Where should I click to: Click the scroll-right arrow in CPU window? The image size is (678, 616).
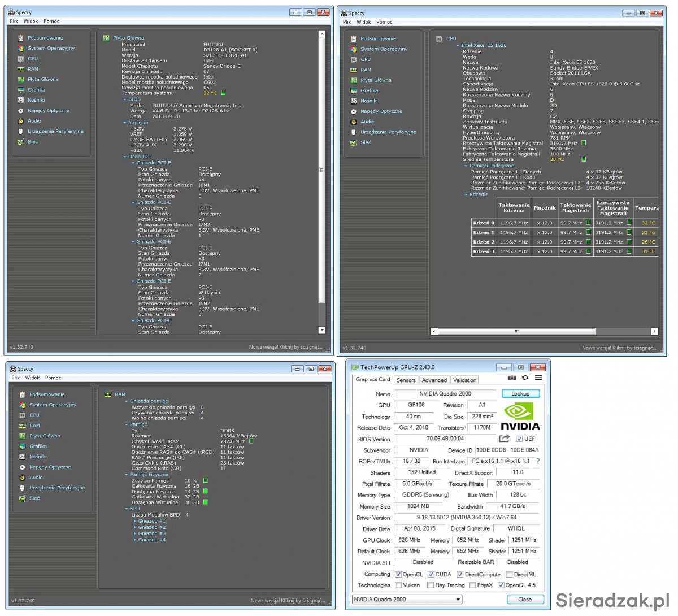pyautogui.click(x=654, y=331)
